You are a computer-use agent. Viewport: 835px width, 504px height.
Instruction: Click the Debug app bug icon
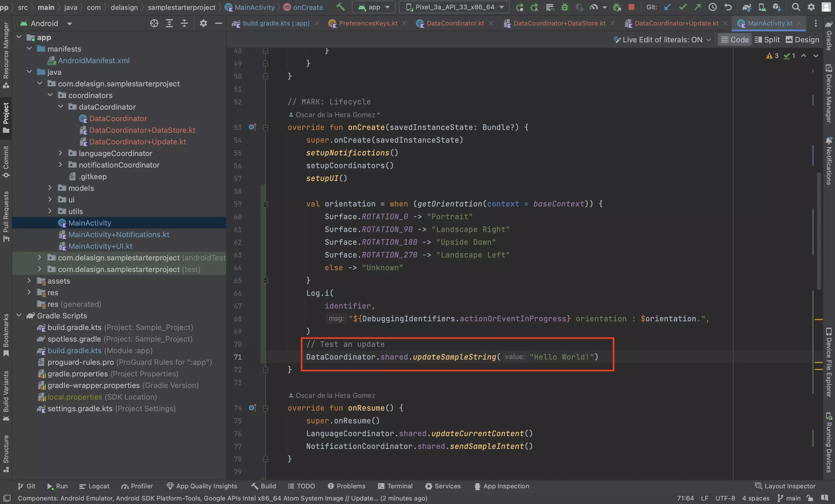(564, 7)
